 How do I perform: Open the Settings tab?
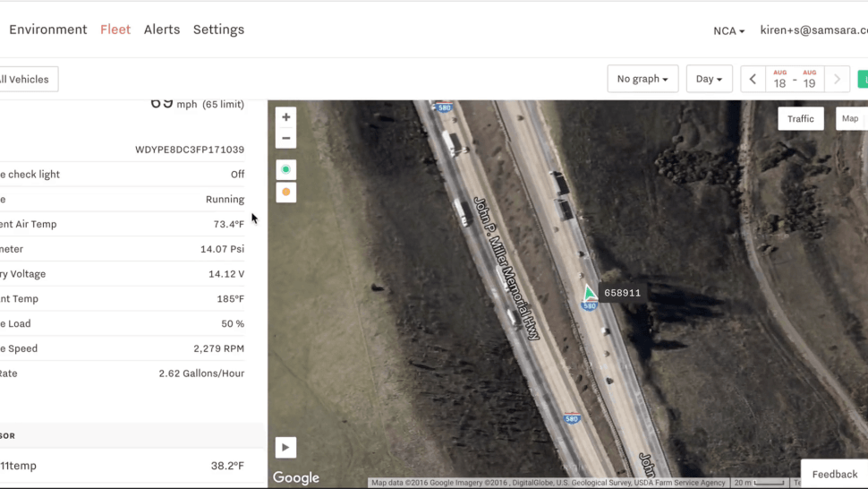(x=218, y=30)
